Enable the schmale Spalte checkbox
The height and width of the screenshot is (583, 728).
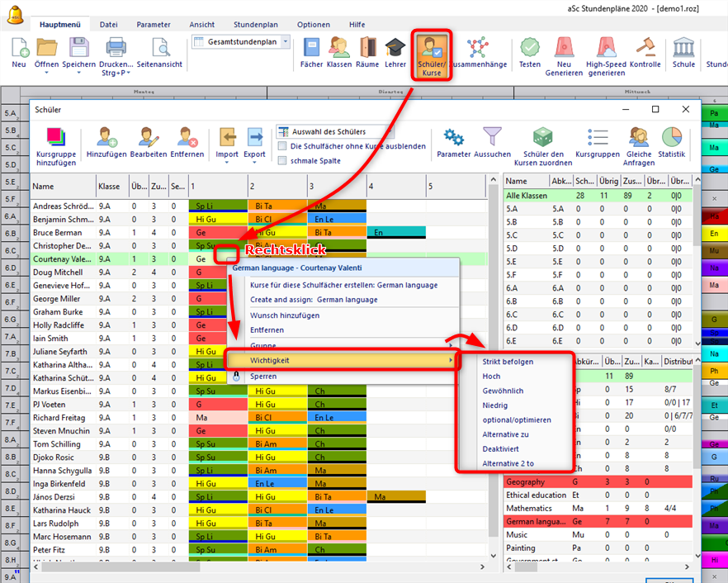pos(281,161)
